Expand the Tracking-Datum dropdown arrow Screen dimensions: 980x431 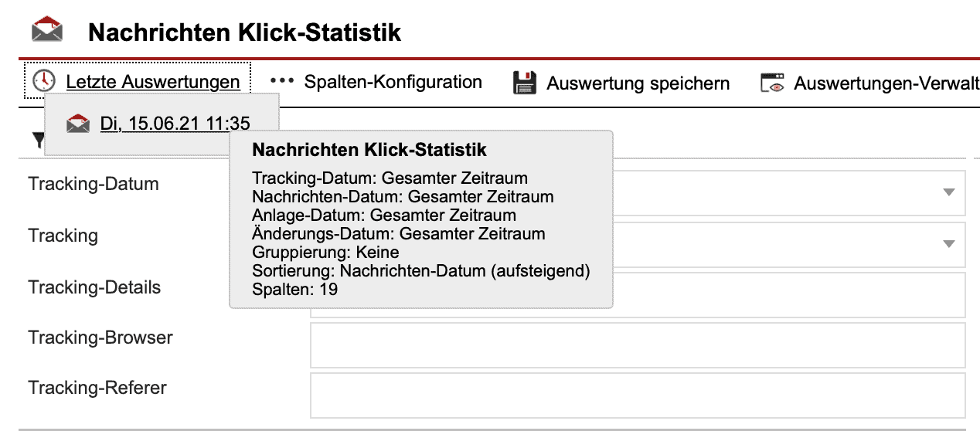click(949, 193)
